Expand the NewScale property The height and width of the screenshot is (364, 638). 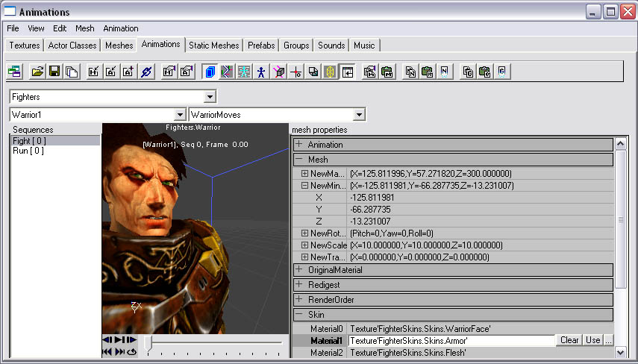pyautogui.click(x=304, y=245)
